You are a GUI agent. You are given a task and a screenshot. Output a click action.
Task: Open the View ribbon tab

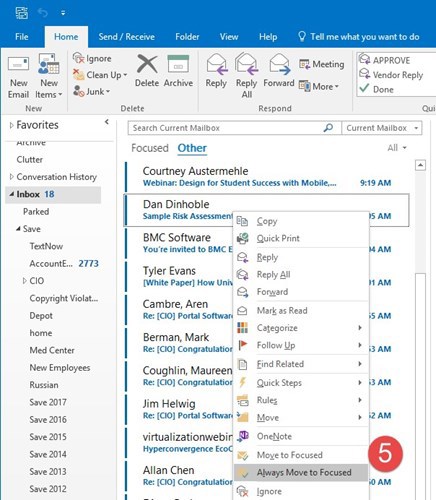[x=229, y=37]
